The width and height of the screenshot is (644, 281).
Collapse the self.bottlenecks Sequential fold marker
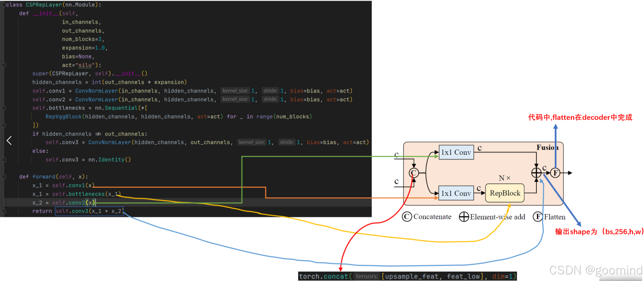pyautogui.click(x=4, y=108)
